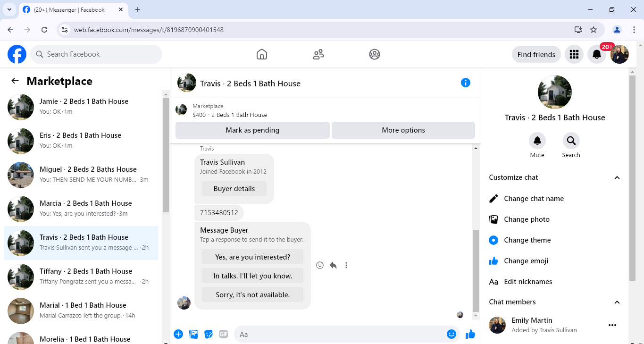Screen dimensions: 644x344
Task: Open Jamie 2 Beds 1 Bath House chat
Action: click(x=81, y=107)
